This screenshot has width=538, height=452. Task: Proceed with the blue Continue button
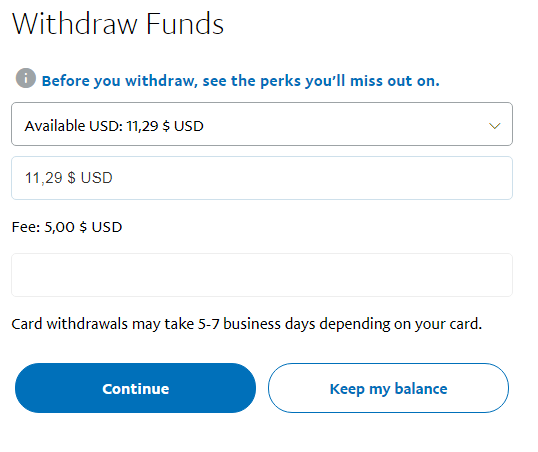tap(136, 388)
